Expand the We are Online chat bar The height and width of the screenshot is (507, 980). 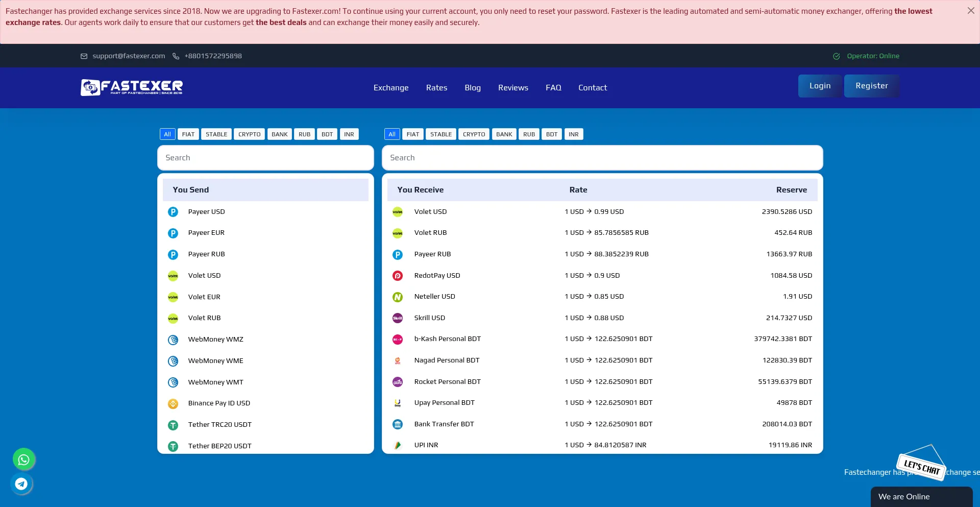coord(921,497)
